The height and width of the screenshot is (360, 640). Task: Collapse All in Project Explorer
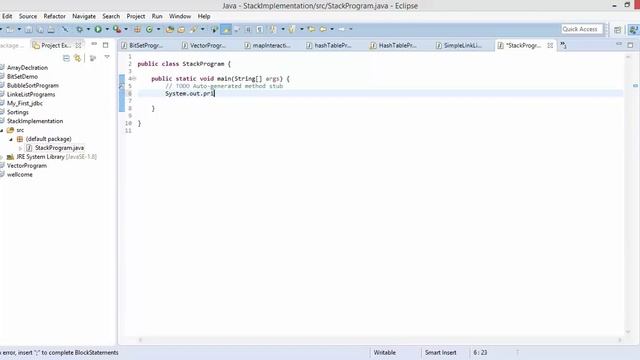point(66,58)
